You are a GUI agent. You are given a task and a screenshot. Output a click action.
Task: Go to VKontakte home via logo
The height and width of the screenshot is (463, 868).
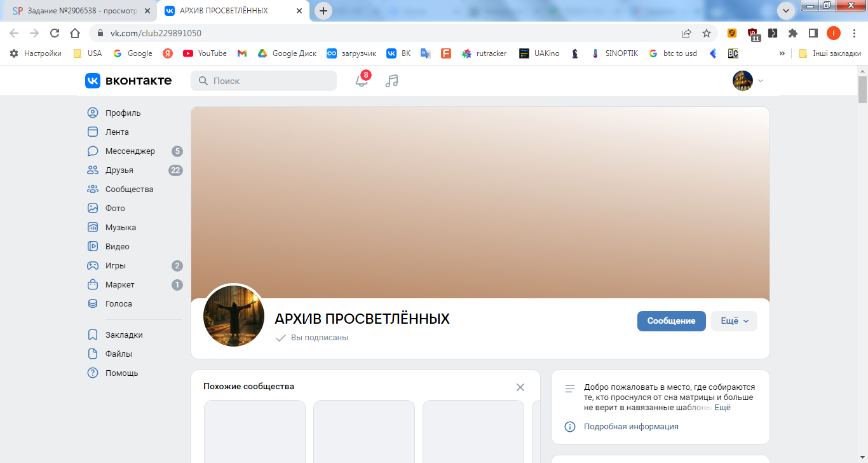point(128,81)
